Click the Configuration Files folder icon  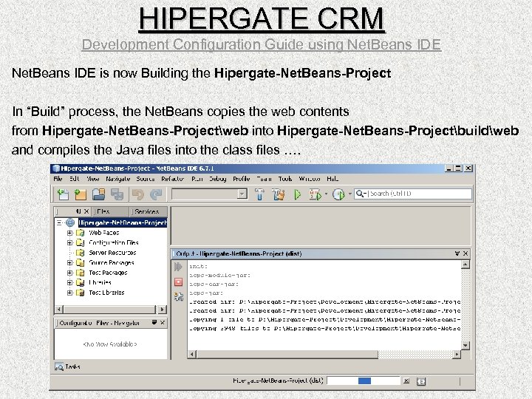pyautogui.click(x=81, y=242)
